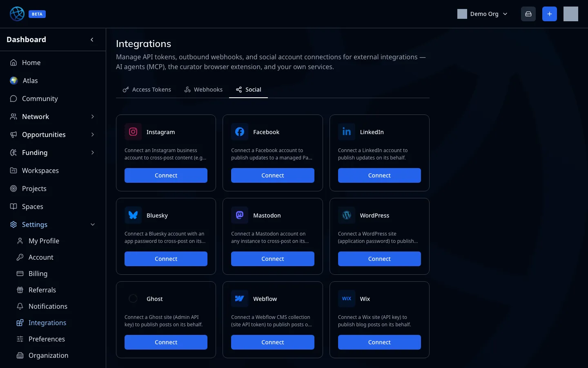The height and width of the screenshot is (368, 588).
Task: Click the Integrations blocks icon
Action: (x=20, y=323)
